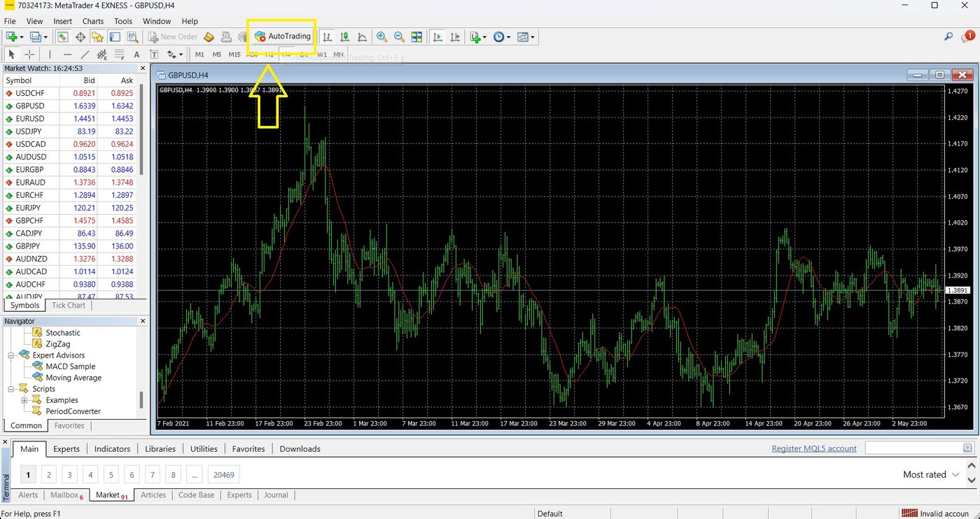Select the Vertical Line tool
Screen dimensions: 980x519
click(50, 54)
